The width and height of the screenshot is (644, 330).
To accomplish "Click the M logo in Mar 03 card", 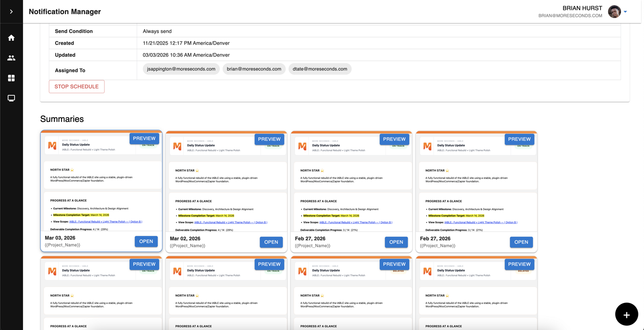I will [x=52, y=145].
